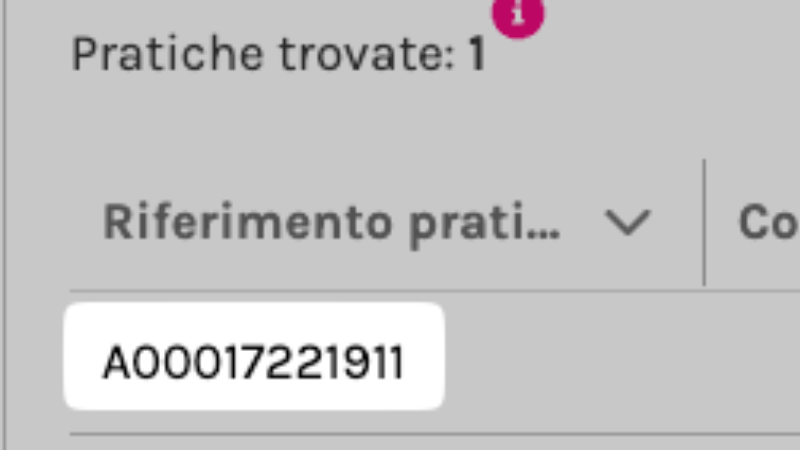Click the divider between Riferimento and Co columns
Viewport: 800px width, 450px height.
(x=704, y=222)
